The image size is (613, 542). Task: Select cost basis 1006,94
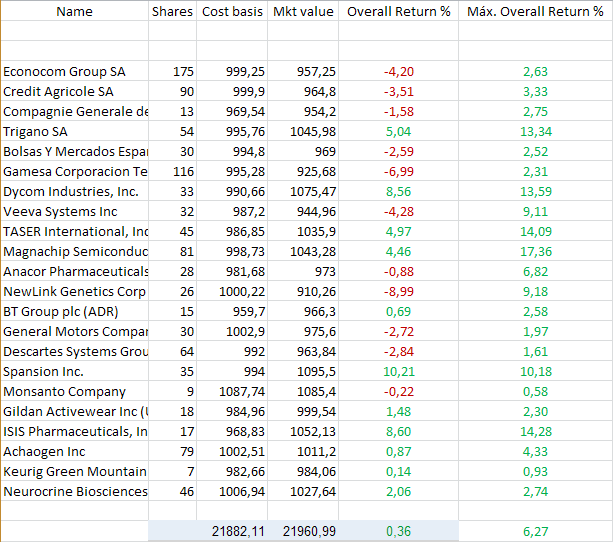click(x=232, y=491)
